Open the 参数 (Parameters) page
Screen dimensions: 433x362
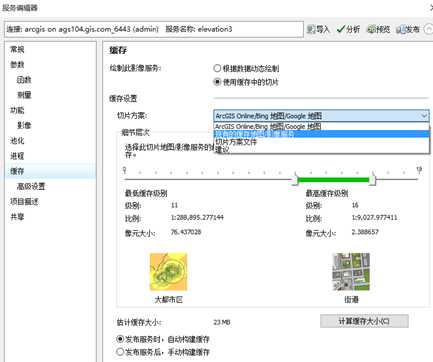pyautogui.click(x=17, y=65)
